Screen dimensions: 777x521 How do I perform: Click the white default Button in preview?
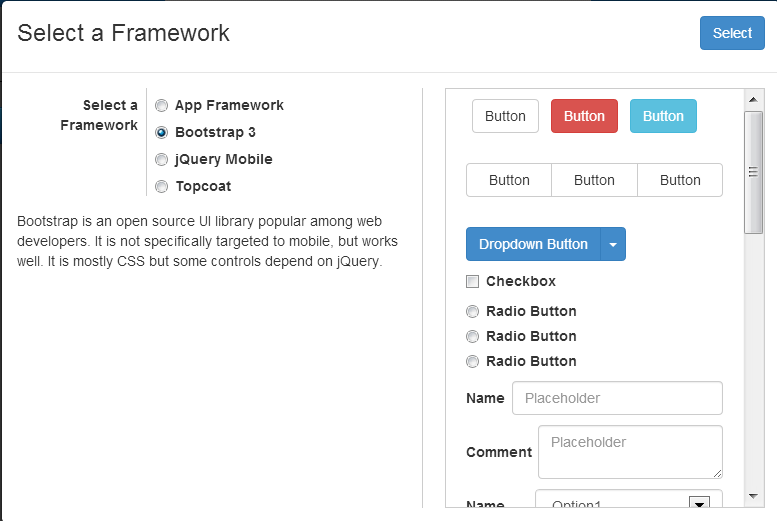click(x=505, y=116)
